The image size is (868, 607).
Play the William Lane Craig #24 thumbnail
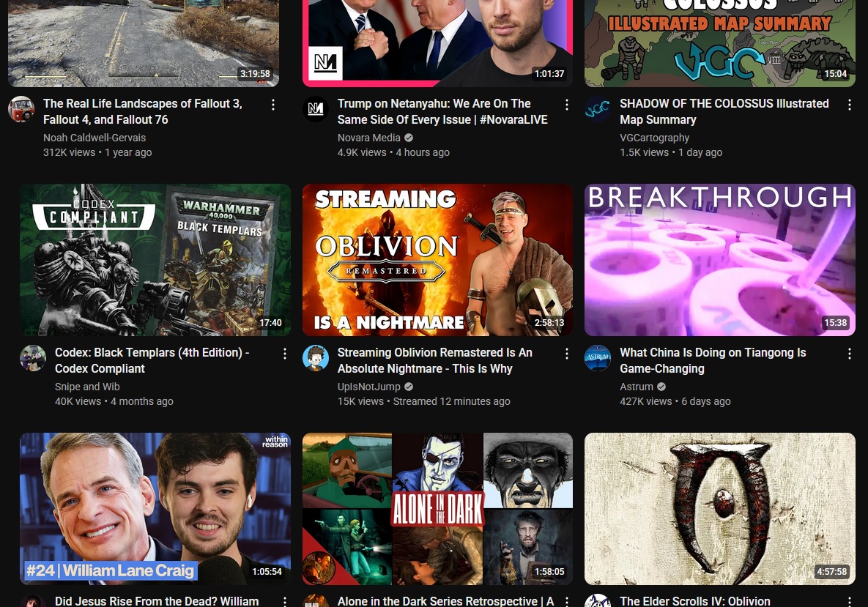point(155,509)
